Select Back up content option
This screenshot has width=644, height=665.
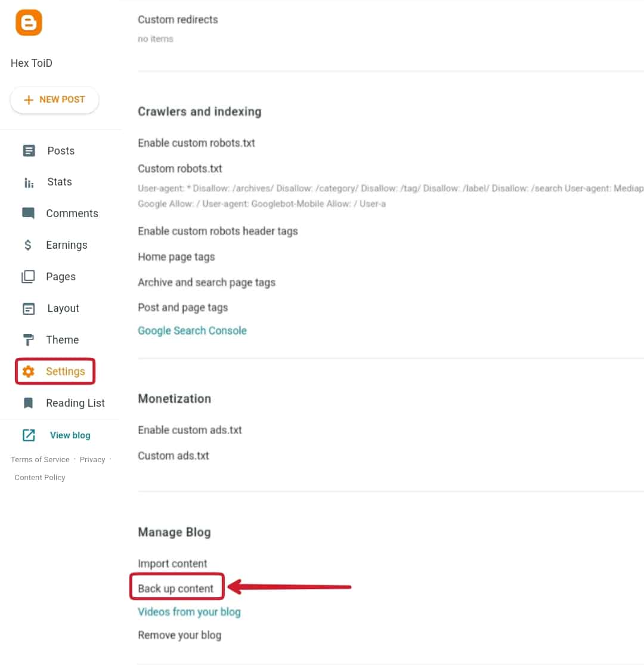(x=175, y=589)
